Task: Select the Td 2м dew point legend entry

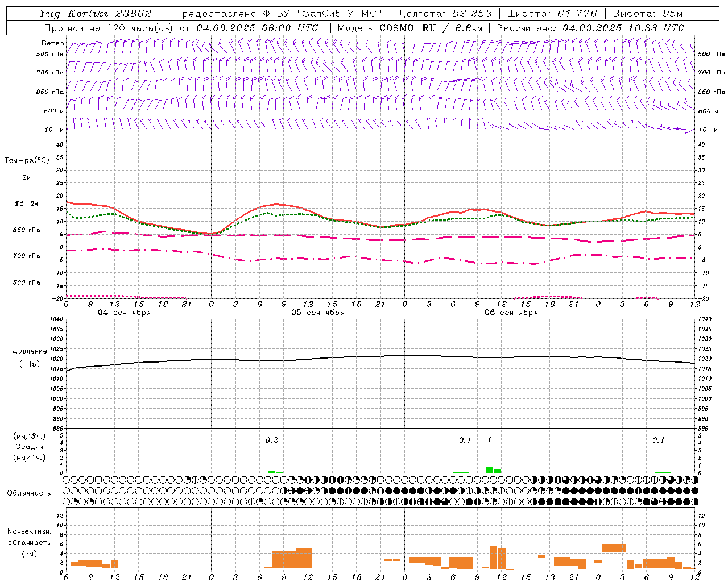Action: [x=27, y=203]
